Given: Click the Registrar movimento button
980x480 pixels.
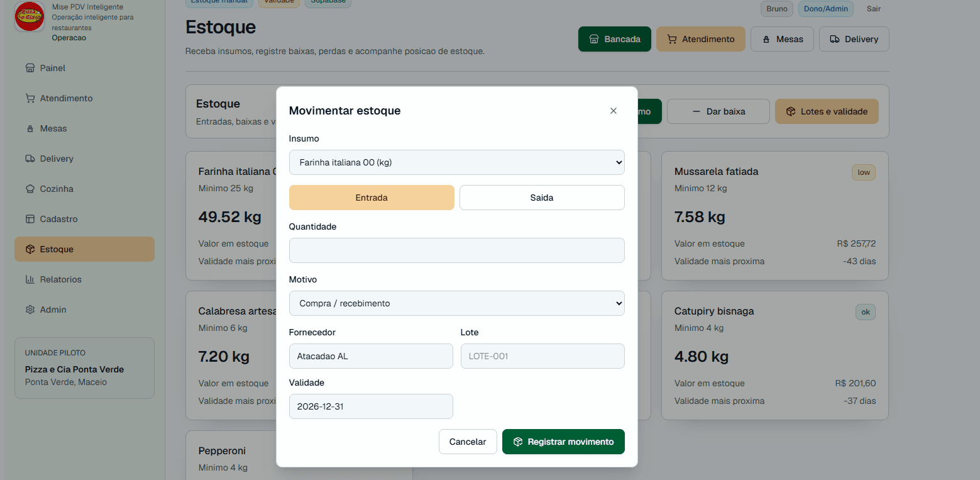Looking at the screenshot, I should click(563, 442).
